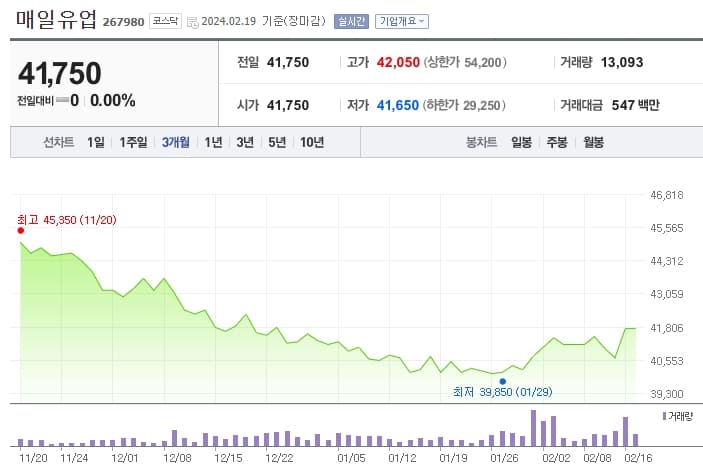
Task: Click the 01/05 date on x-axis
Action: coord(351,458)
